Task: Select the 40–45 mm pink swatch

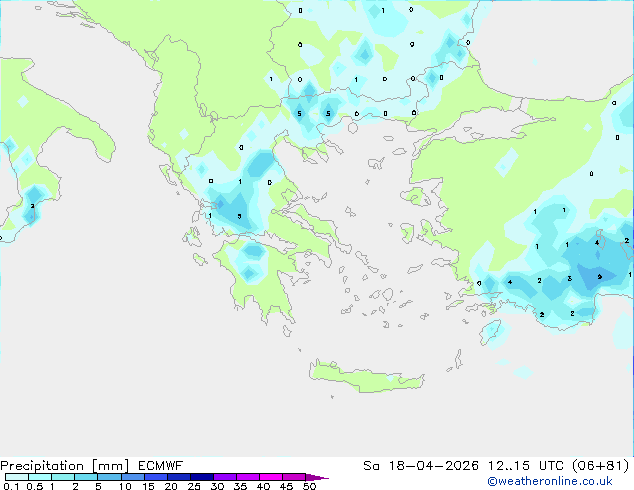Action: [x=271, y=477]
